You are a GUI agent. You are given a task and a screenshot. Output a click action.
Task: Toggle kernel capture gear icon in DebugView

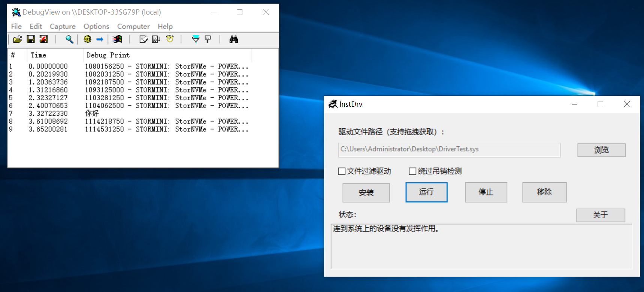(x=87, y=39)
